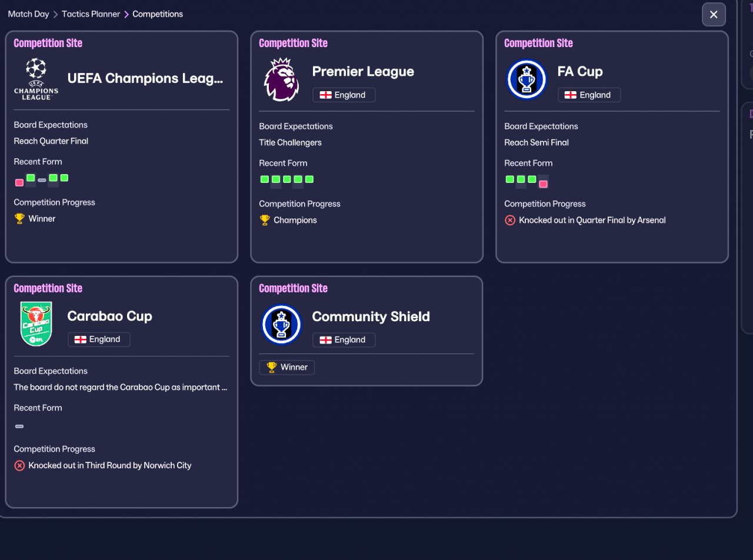Click 'Recent Form' label in Carabao Cup card
753x560 pixels.
click(38, 408)
